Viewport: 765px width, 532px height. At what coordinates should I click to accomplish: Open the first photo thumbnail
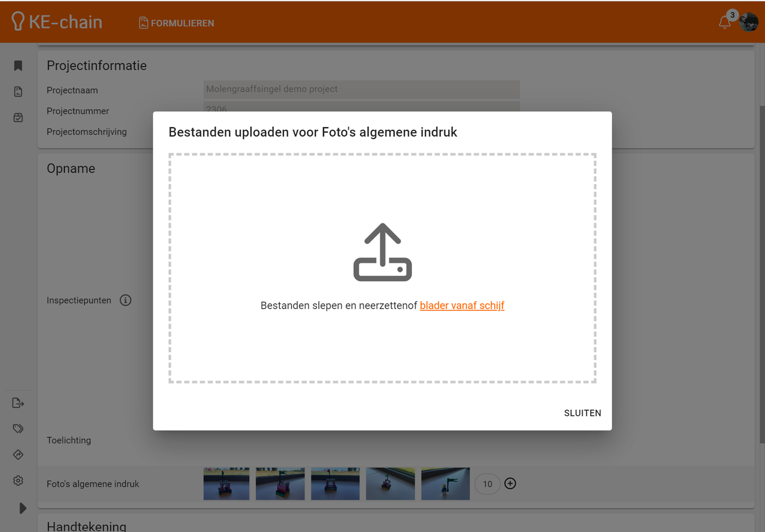pyautogui.click(x=226, y=484)
